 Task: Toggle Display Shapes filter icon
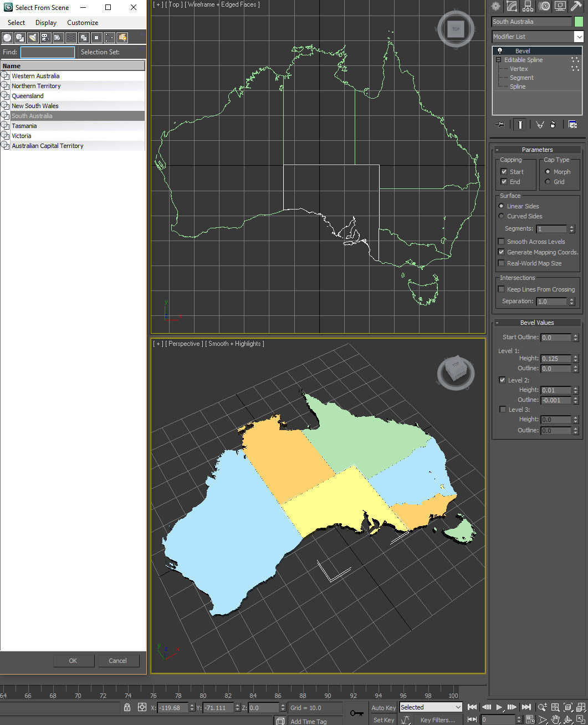click(20, 38)
